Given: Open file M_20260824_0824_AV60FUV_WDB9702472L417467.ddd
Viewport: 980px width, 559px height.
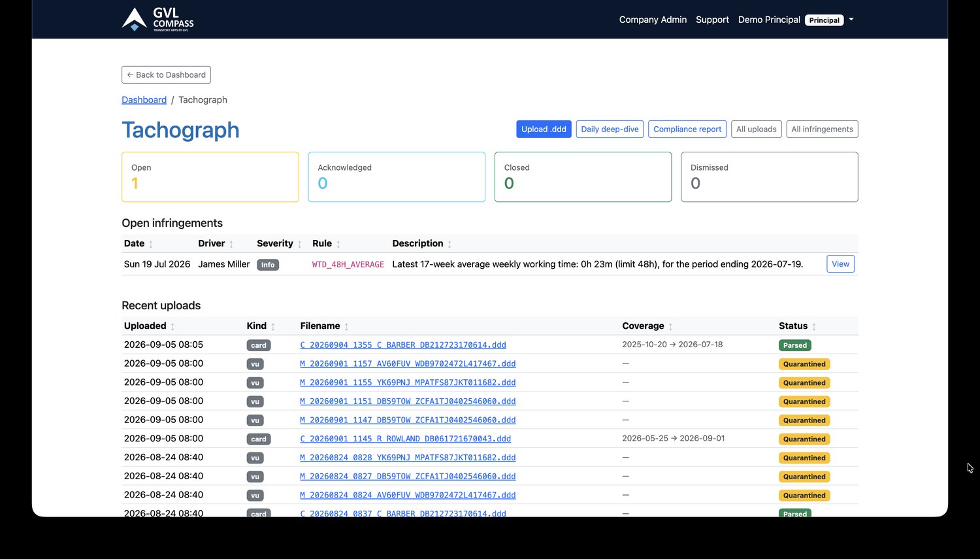Looking at the screenshot, I should click(x=408, y=495).
